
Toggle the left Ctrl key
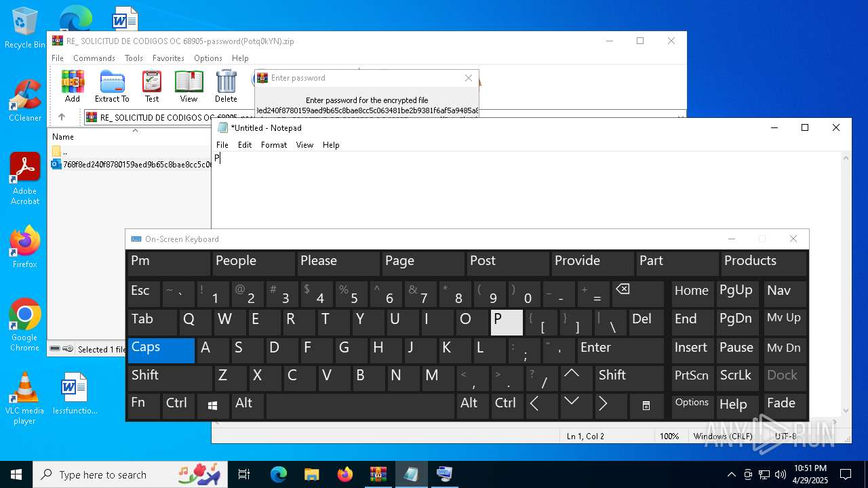(x=178, y=406)
